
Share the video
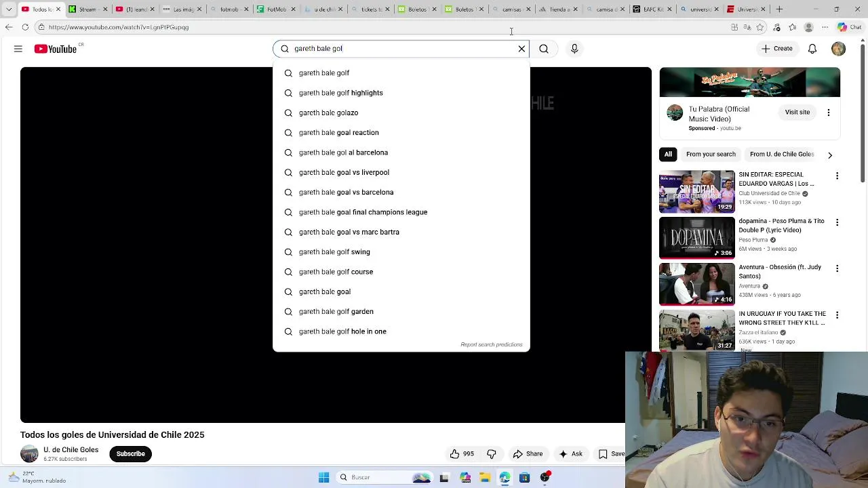(528, 454)
